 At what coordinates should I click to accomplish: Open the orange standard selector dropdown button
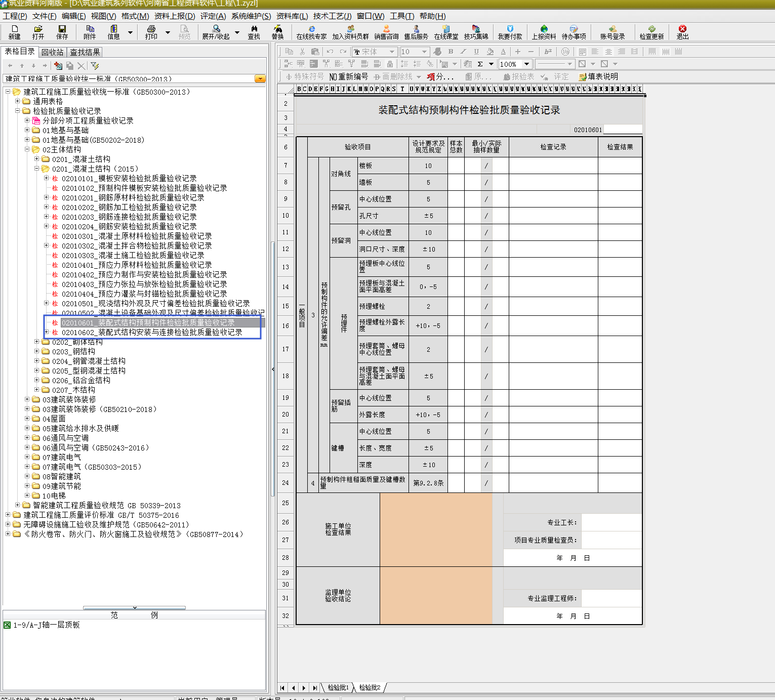pyautogui.click(x=260, y=79)
